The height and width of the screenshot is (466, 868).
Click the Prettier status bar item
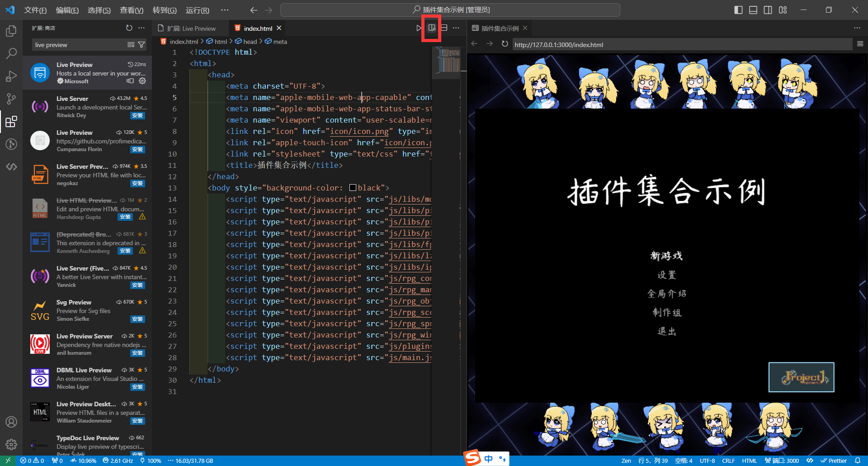833,461
